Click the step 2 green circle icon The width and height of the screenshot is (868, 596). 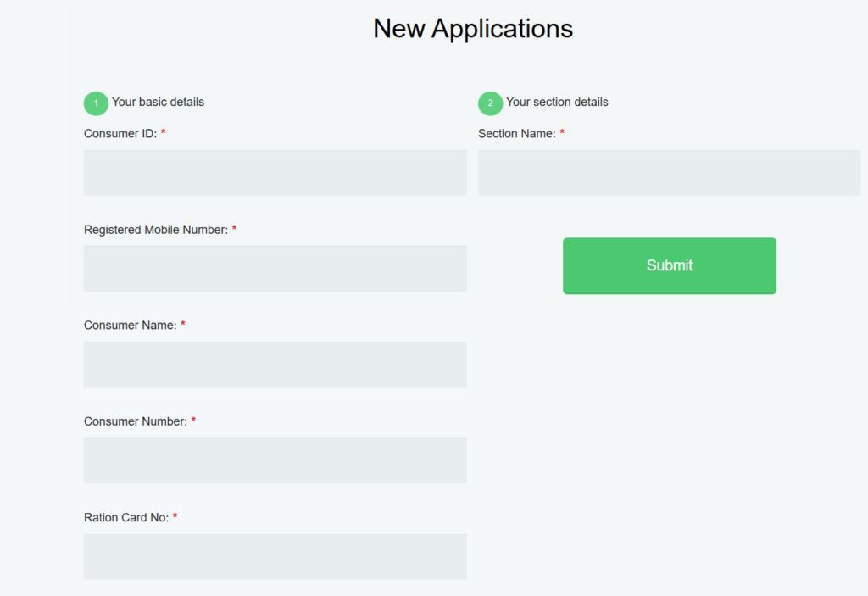tap(491, 103)
